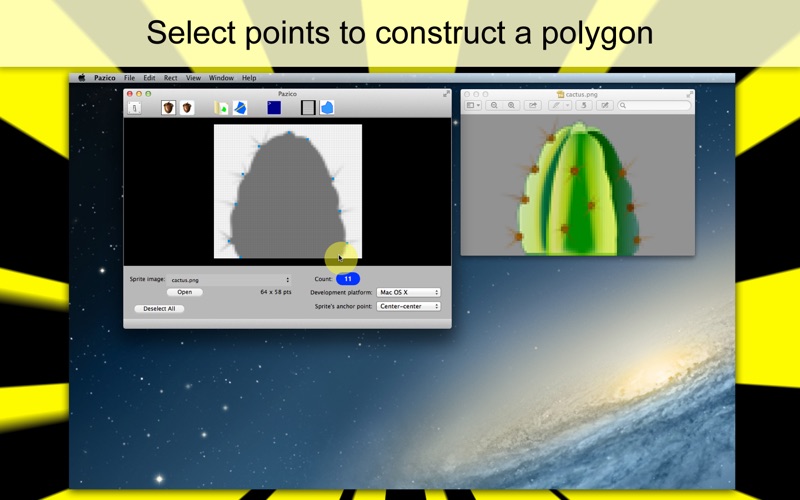Open sidebar view menu in Preview window
This screenshot has height=500, width=800.
473,105
